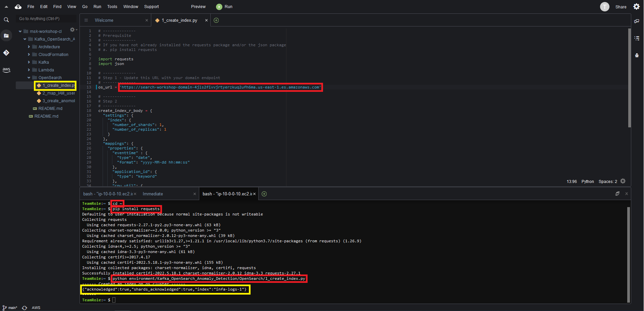The width and height of the screenshot is (644, 311).
Task: Open the Window menu
Action: 131,7
